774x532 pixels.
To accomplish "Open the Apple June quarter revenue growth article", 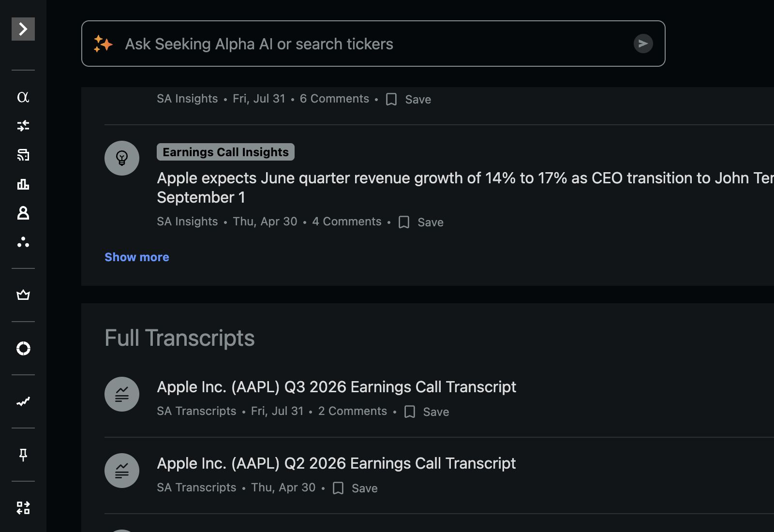I will (x=465, y=188).
